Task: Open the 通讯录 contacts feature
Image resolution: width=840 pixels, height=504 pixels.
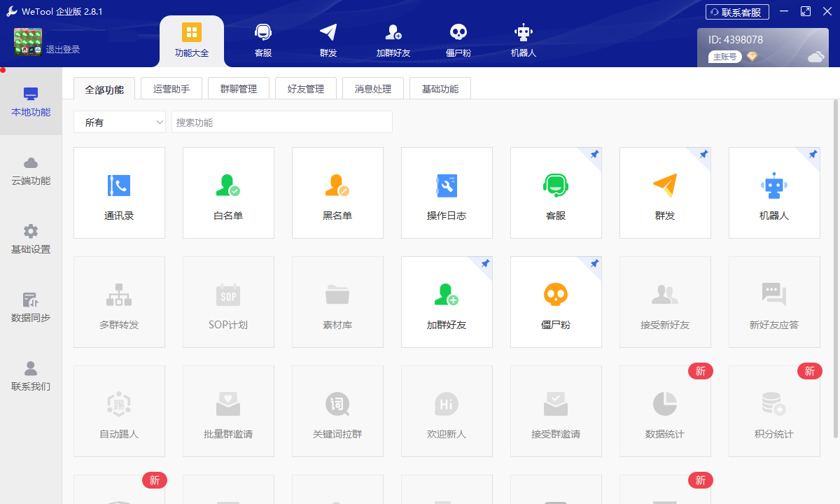Action: point(119,192)
